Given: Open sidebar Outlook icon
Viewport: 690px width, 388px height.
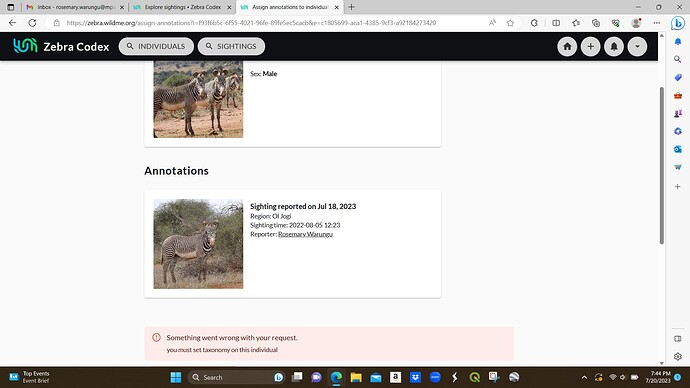Looking at the screenshot, I should tap(678, 149).
